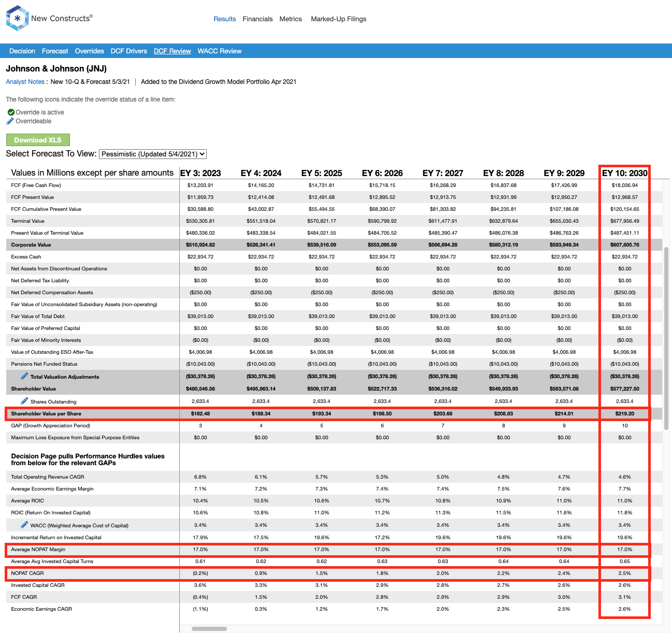
Task: Switch to the Overrides sub-tab
Action: pos(89,51)
